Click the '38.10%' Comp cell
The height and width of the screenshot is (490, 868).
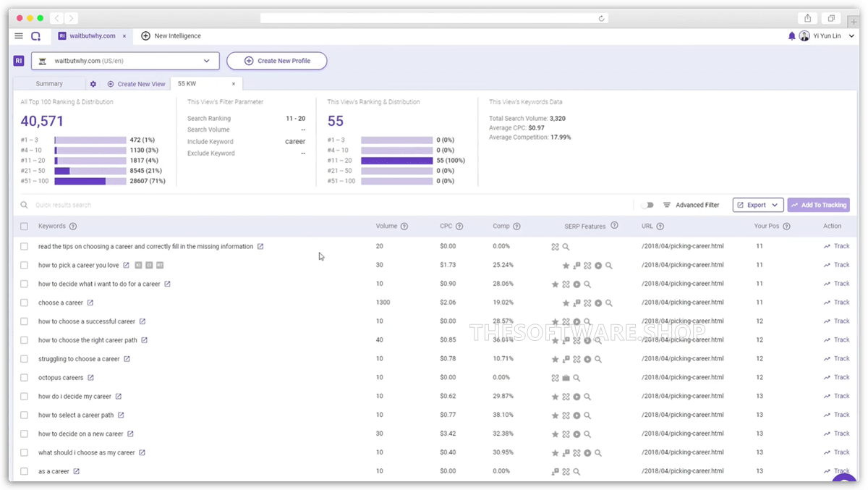point(503,415)
